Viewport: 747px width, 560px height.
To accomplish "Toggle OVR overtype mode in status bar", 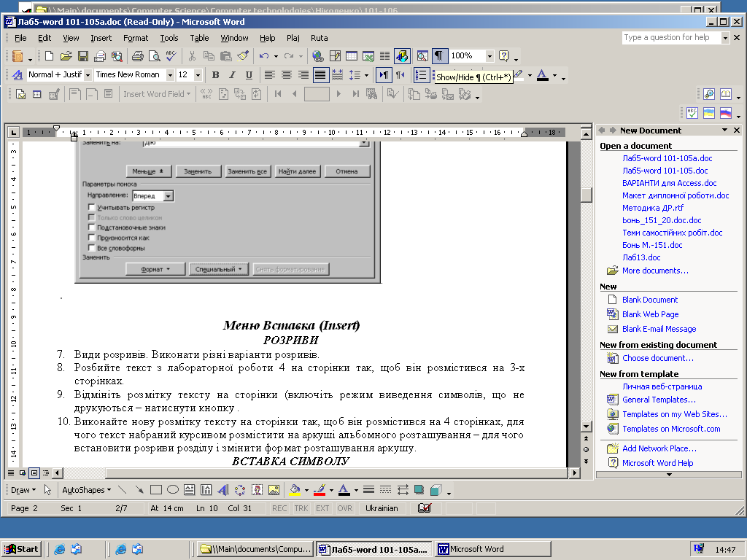I will tap(345, 508).
